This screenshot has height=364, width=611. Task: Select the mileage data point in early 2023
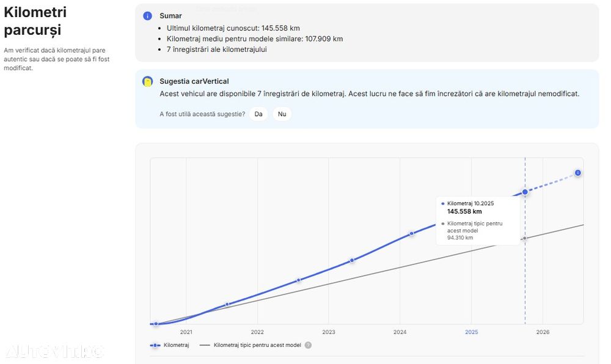click(x=352, y=260)
